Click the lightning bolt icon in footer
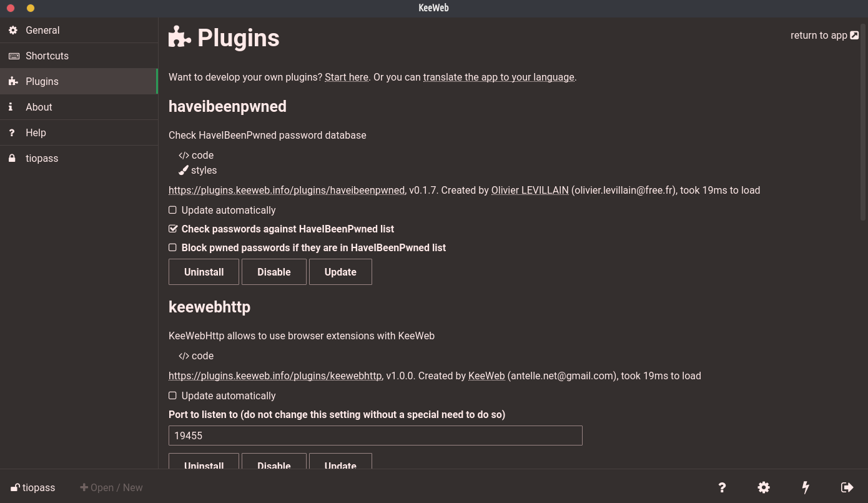 (806, 487)
